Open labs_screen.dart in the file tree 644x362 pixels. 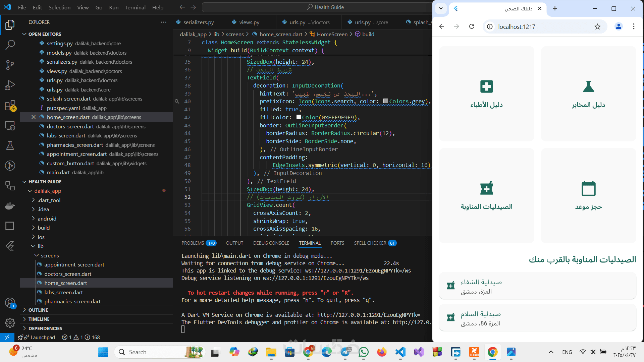click(x=63, y=292)
